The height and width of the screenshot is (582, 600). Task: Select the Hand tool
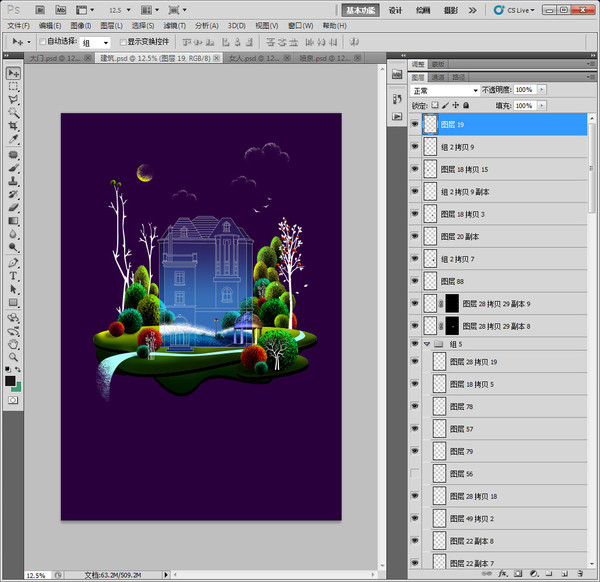point(13,344)
